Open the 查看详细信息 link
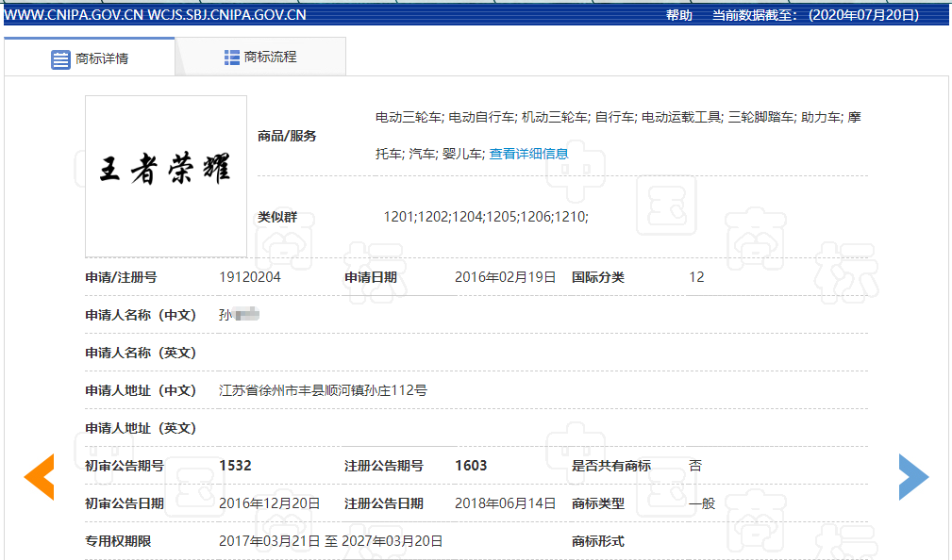 pos(528,154)
